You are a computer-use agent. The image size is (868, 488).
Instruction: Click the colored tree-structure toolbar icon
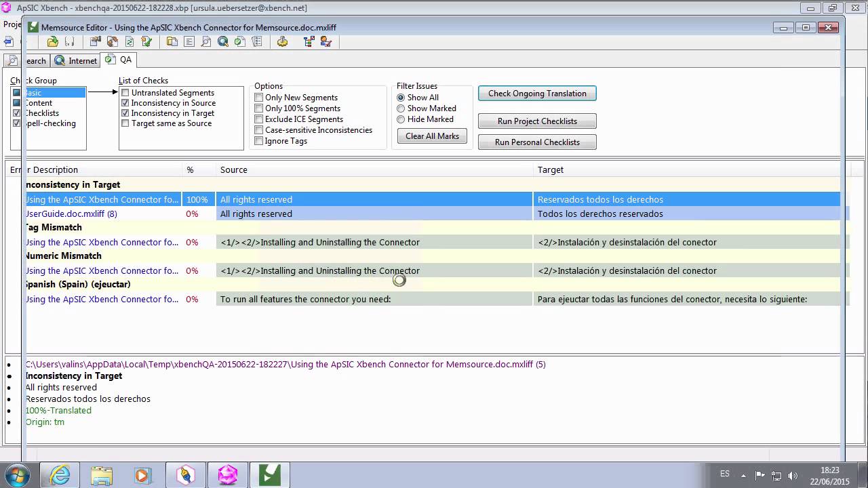pos(309,41)
